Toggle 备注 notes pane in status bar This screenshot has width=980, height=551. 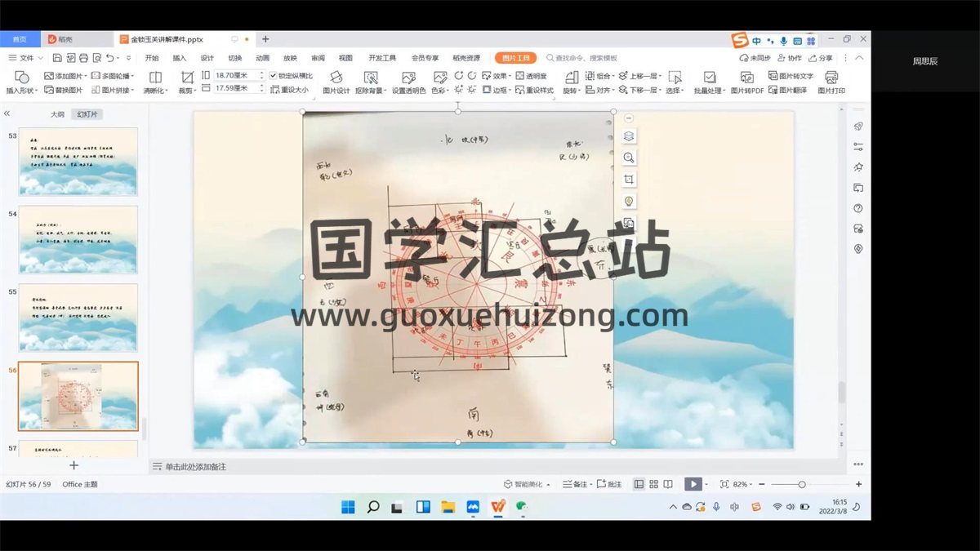click(577, 484)
